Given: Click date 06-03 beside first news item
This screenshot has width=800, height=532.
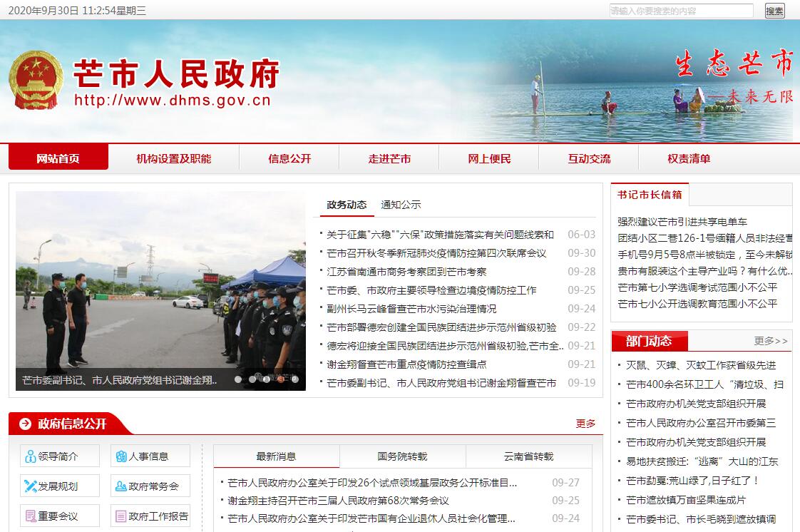Looking at the screenshot, I should click(x=582, y=235).
